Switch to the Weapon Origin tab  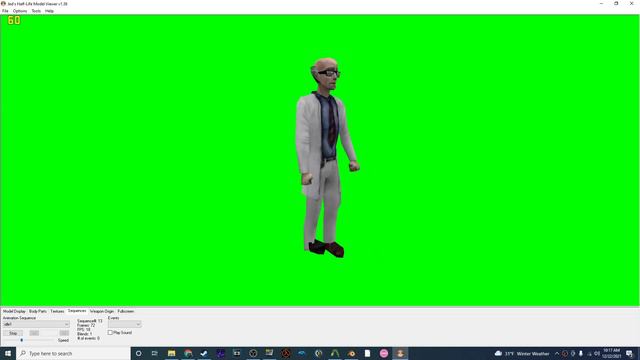[x=102, y=311]
